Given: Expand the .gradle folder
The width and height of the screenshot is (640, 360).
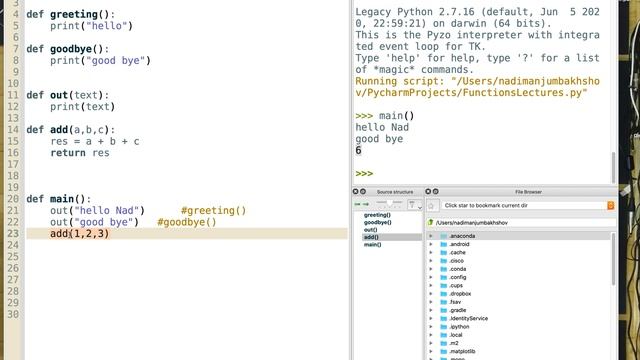Looking at the screenshot, I should point(431,310).
